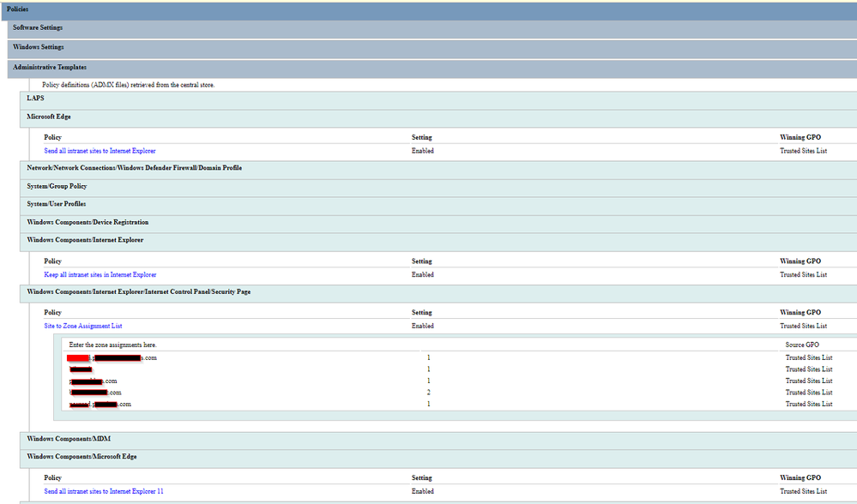Click Trusted Sites List for Internet Explorer 11 policy
The height and width of the screenshot is (504, 857).
[x=803, y=491]
